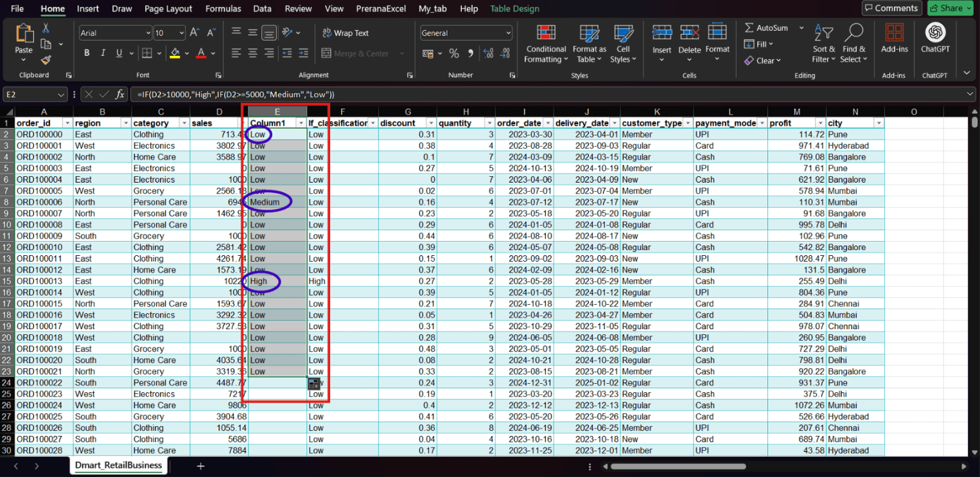Screen dimensions: 980x477
Task: Click the Format Painter brush icon
Action: (46, 60)
